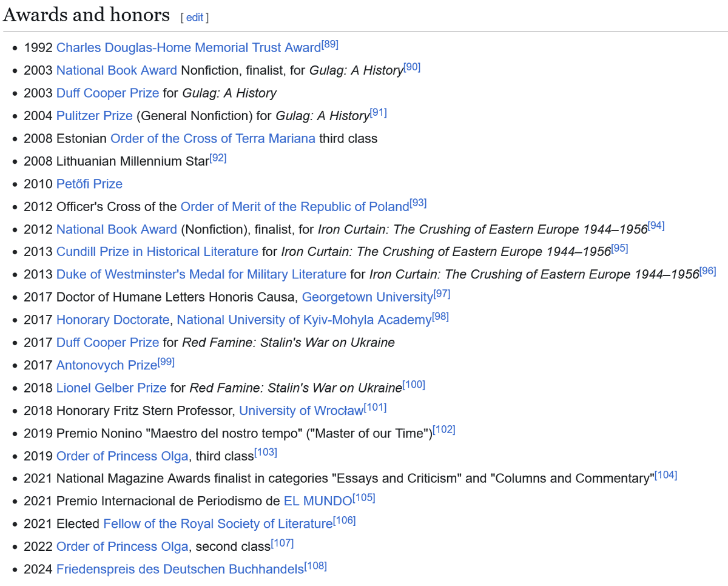Open the 2022 Order of Princess Olga link
Screen dimensions: 728x586
(x=123, y=546)
